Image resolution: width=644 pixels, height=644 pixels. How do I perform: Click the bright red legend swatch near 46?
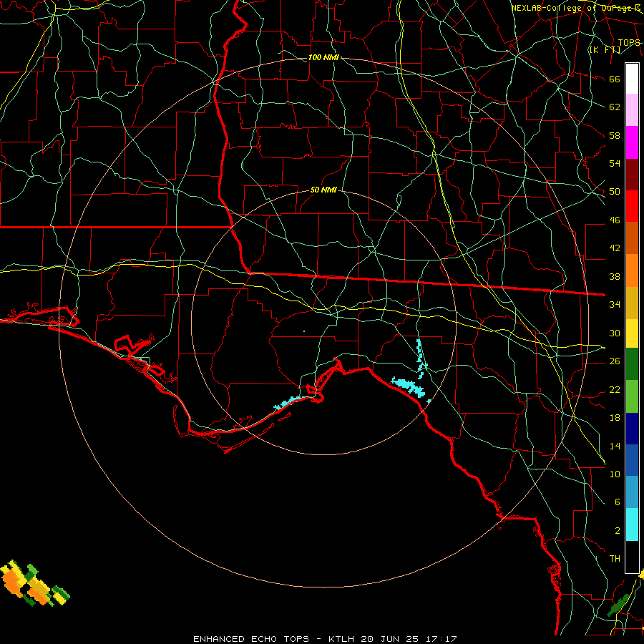click(632, 206)
